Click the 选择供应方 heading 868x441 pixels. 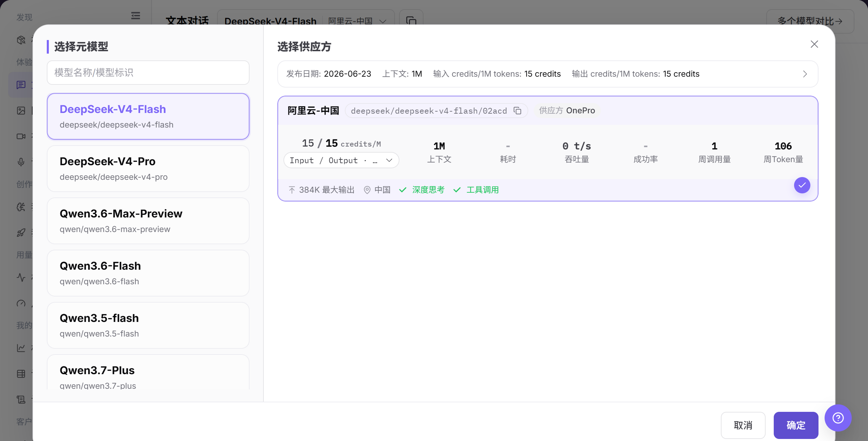[304, 47]
